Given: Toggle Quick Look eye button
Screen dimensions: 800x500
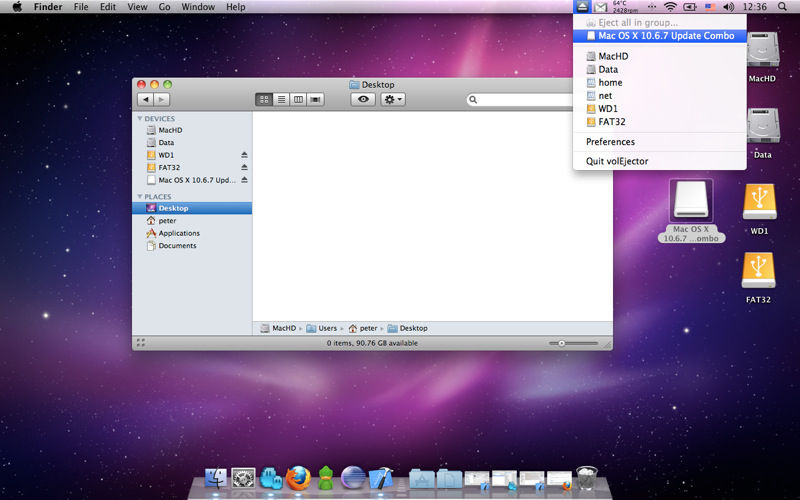Looking at the screenshot, I should pyautogui.click(x=363, y=99).
